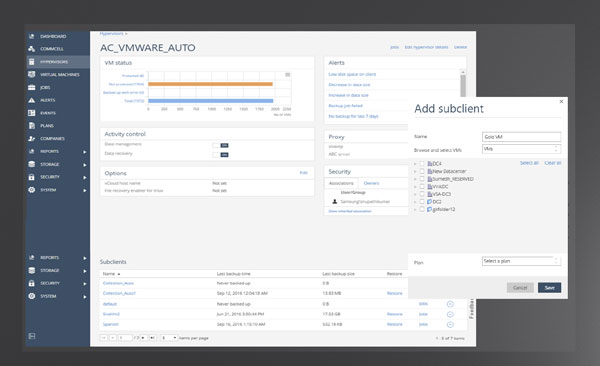Click the DC2 folder icon in tree
The height and width of the screenshot is (366, 600).
tap(430, 201)
